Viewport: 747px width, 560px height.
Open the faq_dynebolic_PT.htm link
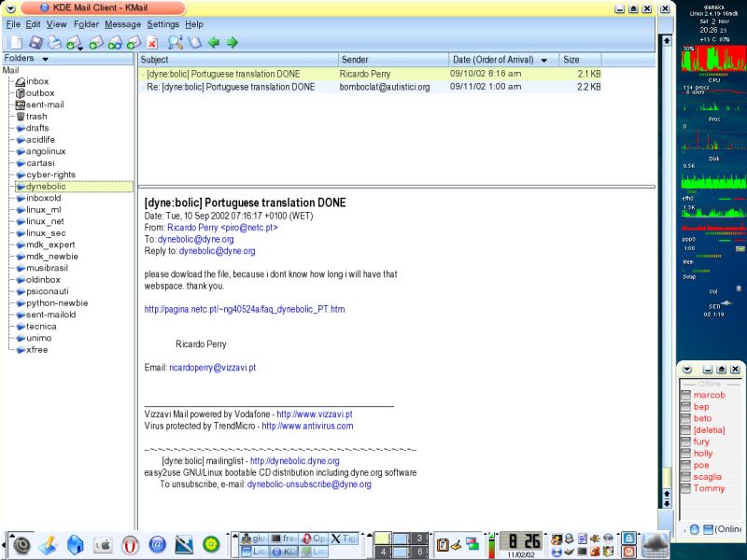(x=245, y=310)
